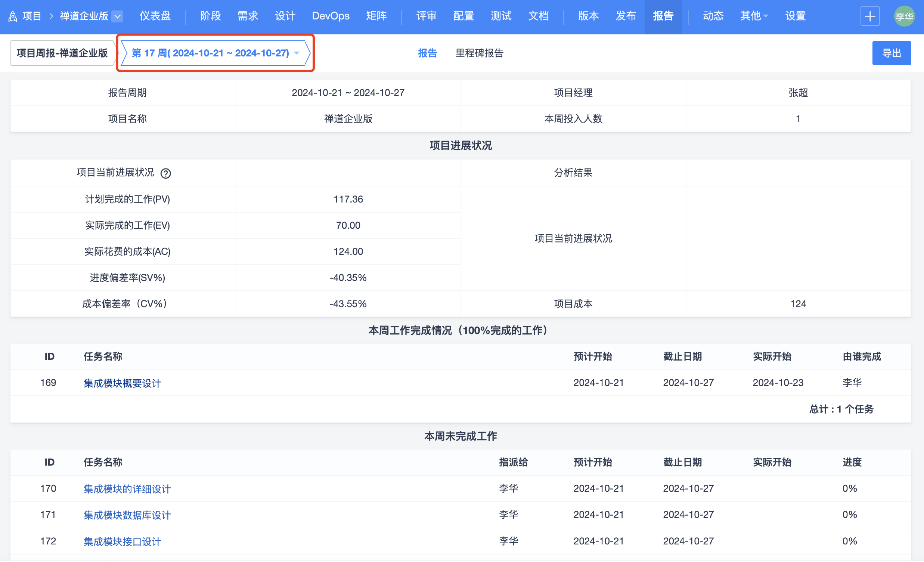Viewport: 924px width, 562px height.
Task: Click the 项目周报-禅道企业版 breadcrumb button
Action: 62,53
